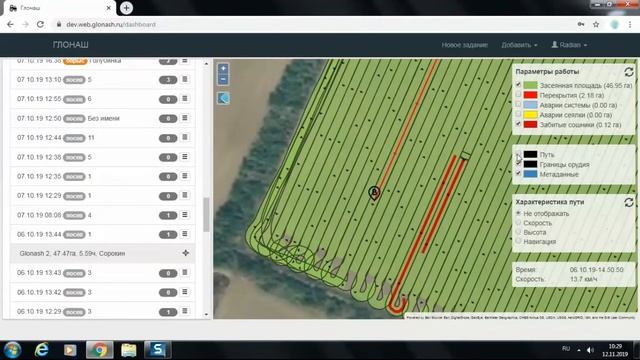Click the move icon on Glonash 2 row

[186, 253]
